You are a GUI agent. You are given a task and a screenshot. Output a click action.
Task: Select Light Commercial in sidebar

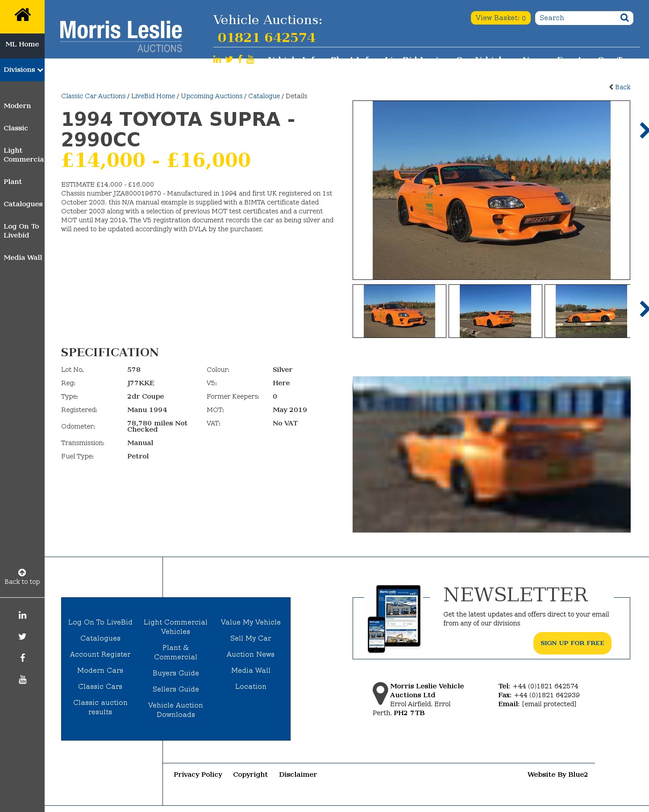(x=24, y=155)
